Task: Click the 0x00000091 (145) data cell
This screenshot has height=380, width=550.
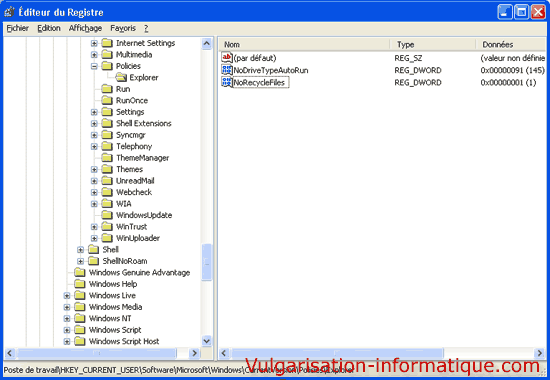Action: (x=512, y=70)
